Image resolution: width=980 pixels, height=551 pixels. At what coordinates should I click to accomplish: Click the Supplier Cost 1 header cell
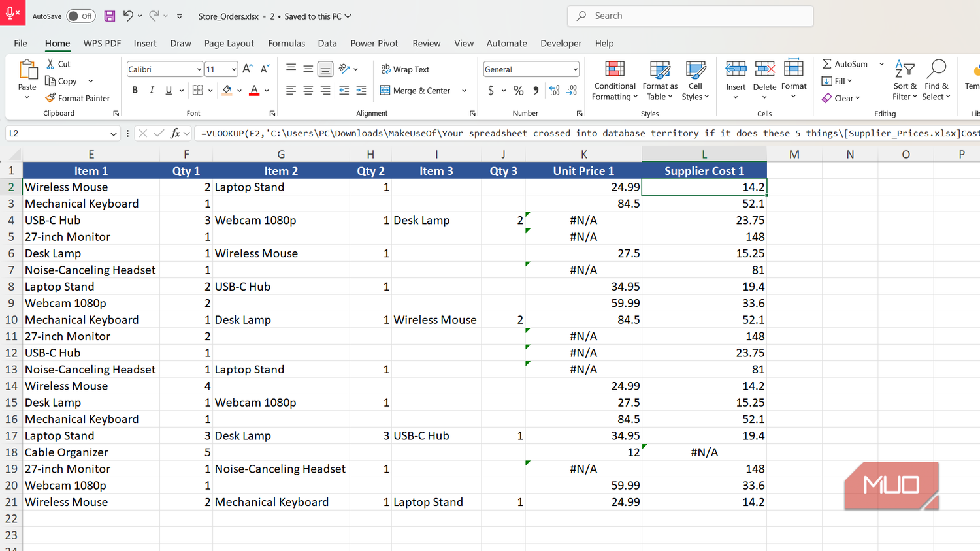704,170
